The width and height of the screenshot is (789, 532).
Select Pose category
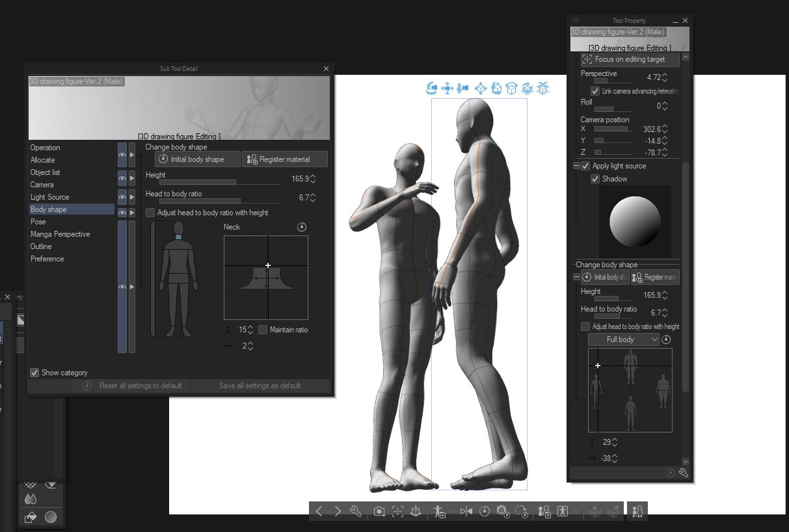(x=38, y=222)
